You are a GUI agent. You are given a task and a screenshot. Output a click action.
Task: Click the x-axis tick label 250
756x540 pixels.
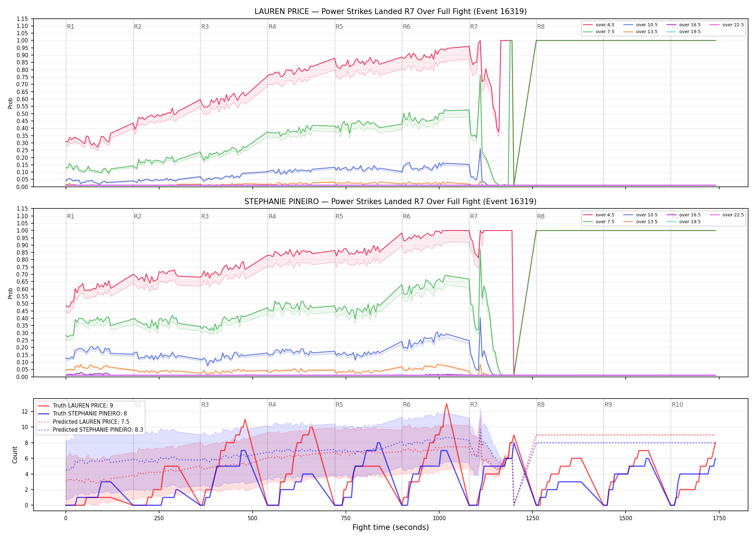pyautogui.click(x=159, y=518)
